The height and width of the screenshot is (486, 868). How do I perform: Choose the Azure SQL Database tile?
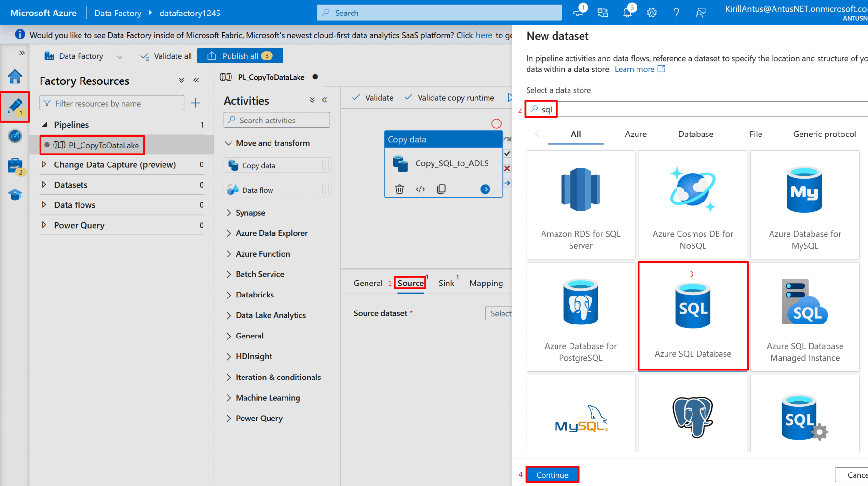point(692,316)
